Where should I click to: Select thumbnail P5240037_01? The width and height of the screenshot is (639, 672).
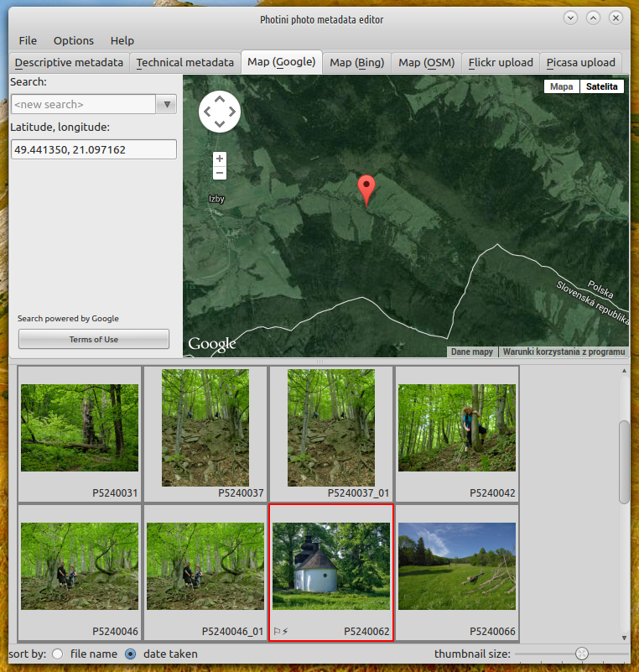coord(331,434)
